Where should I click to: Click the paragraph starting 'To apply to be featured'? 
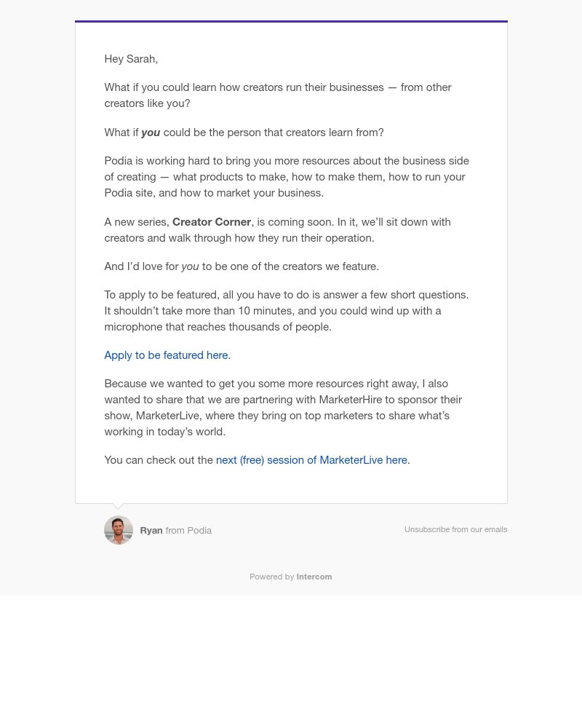point(287,311)
